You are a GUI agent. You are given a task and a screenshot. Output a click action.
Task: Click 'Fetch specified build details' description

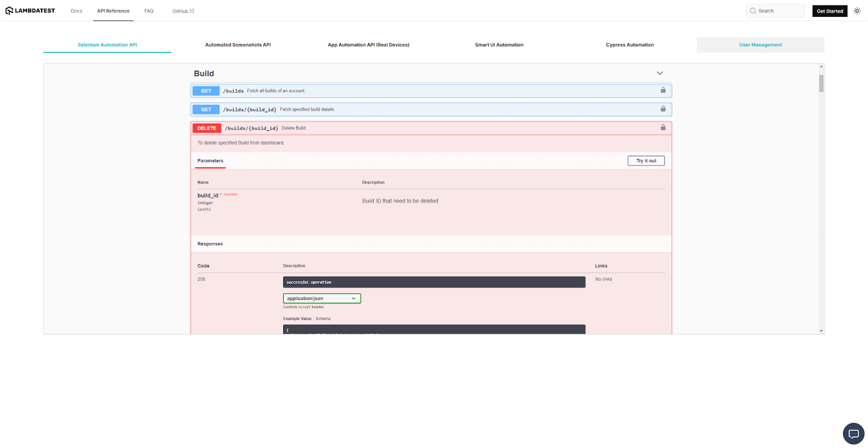click(307, 110)
